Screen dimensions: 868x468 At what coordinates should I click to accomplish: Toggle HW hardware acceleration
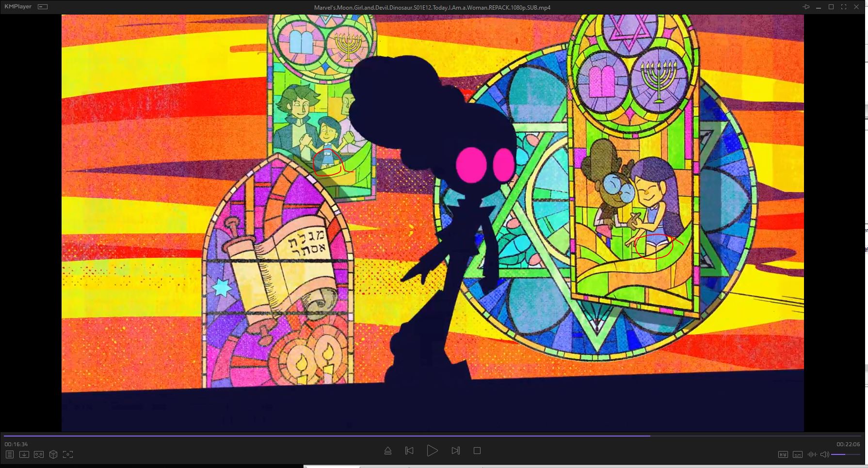point(783,454)
